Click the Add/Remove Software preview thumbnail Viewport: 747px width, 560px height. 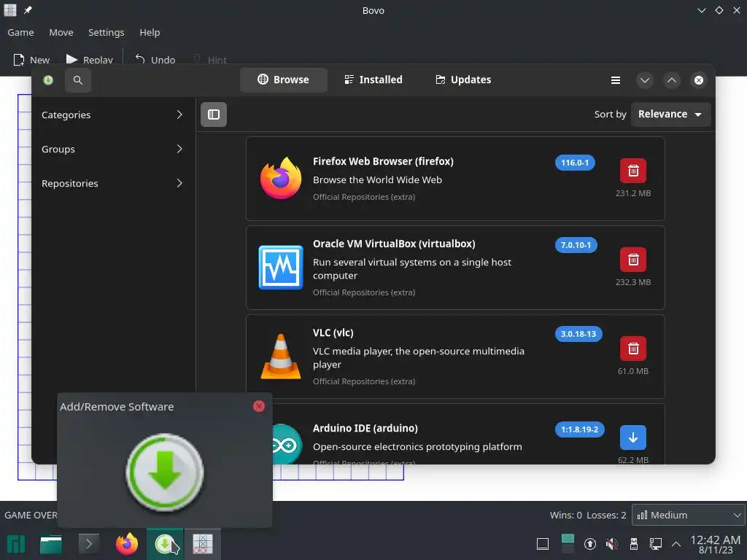(165, 472)
